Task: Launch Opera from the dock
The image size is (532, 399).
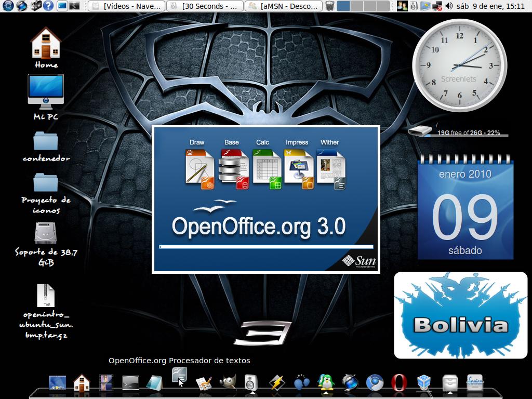Action: 399,383
